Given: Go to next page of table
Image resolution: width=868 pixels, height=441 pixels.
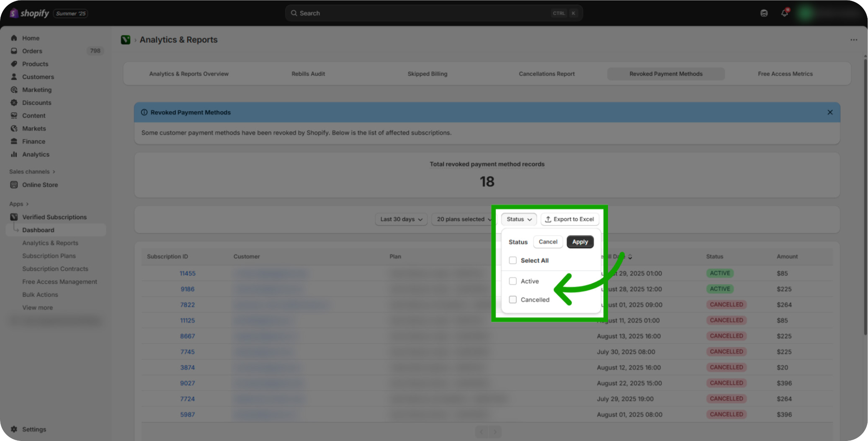Looking at the screenshot, I should point(495,432).
